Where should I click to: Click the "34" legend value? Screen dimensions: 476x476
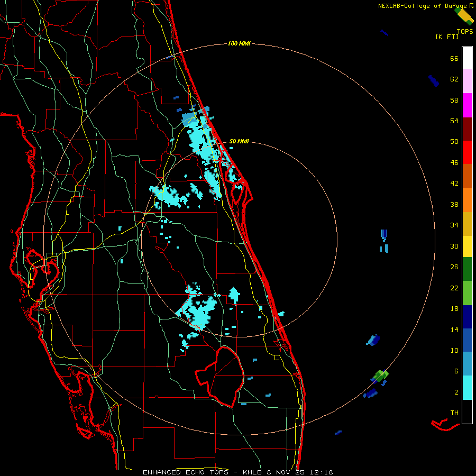(454, 225)
